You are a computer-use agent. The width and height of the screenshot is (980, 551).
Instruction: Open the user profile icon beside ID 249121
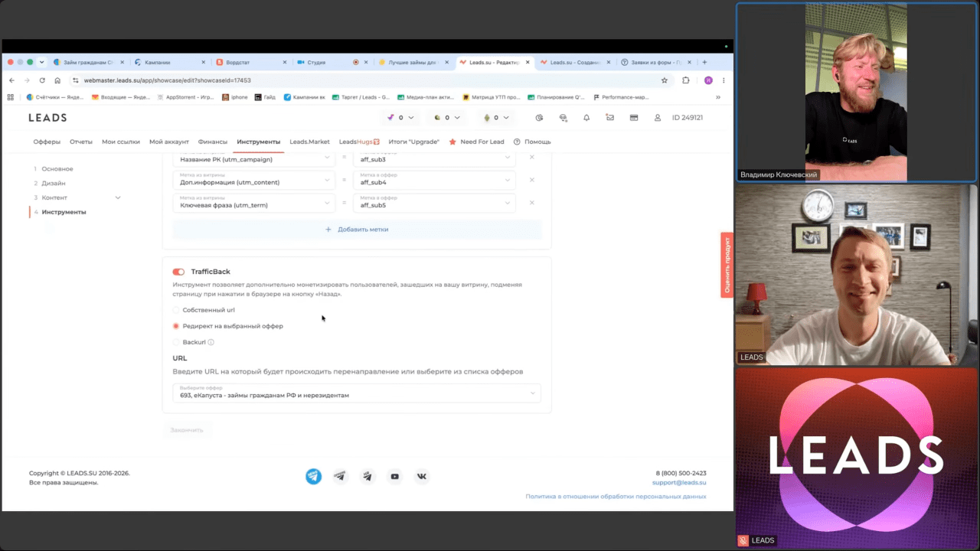[x=657, y=118]
